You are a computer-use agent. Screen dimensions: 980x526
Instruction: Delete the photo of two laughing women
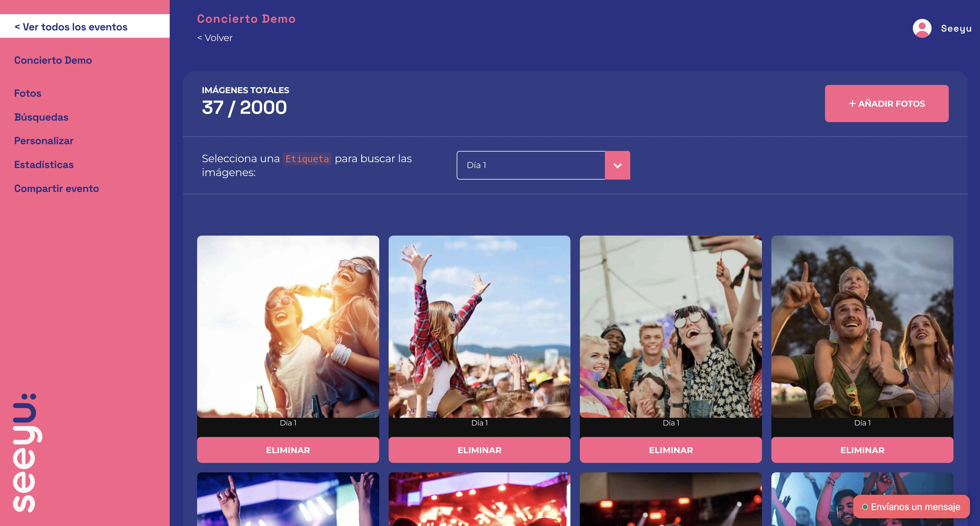[x=288, y=450]
